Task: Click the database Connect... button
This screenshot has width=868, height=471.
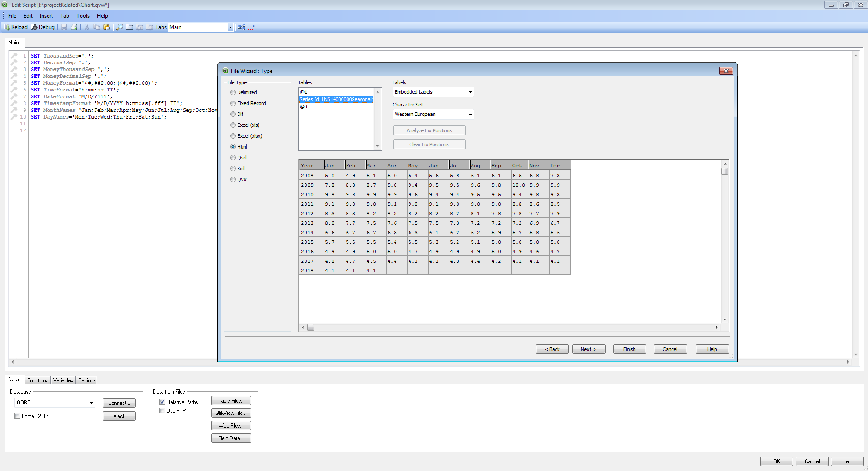Action: [x=119, y=403]
